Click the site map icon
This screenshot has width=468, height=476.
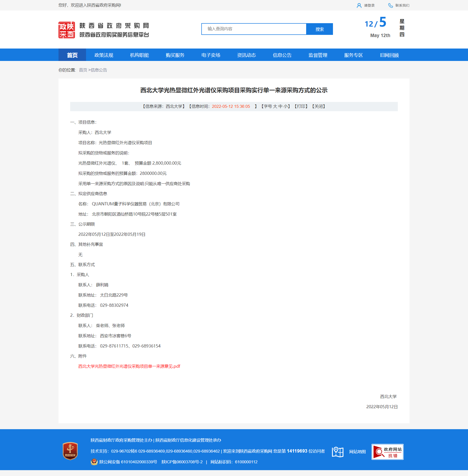pos(338,452)
